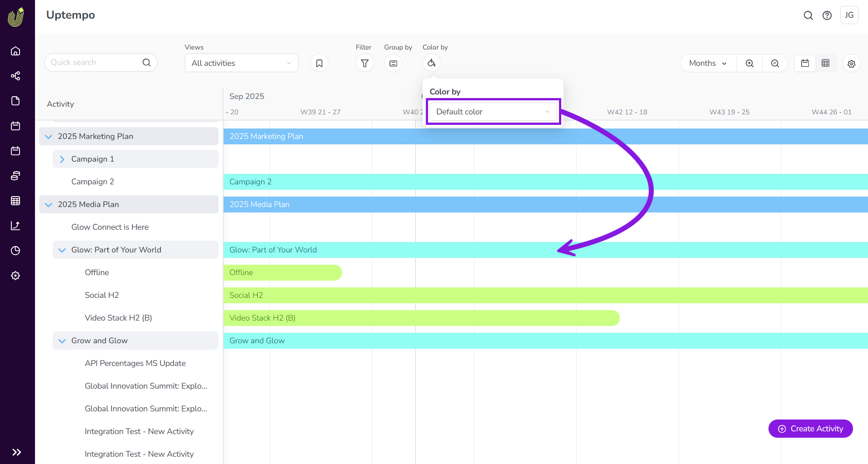
Task: Expand the left sidebar navigation
Action: (17, 452)
